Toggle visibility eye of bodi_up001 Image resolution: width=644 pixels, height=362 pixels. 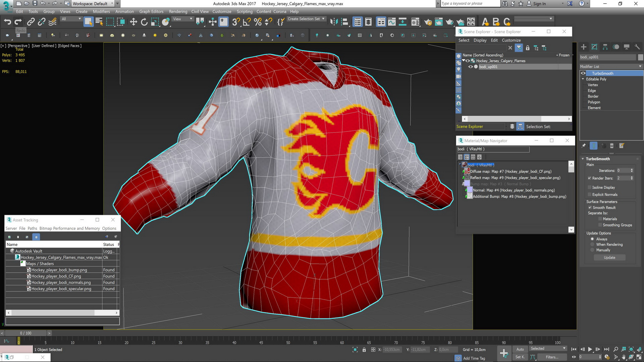(x=471, y=67)
